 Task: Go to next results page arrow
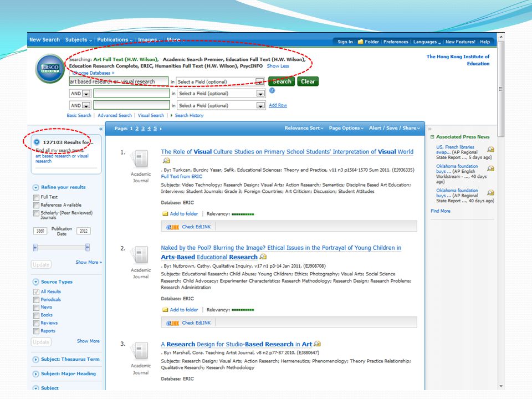pos(161,129)
